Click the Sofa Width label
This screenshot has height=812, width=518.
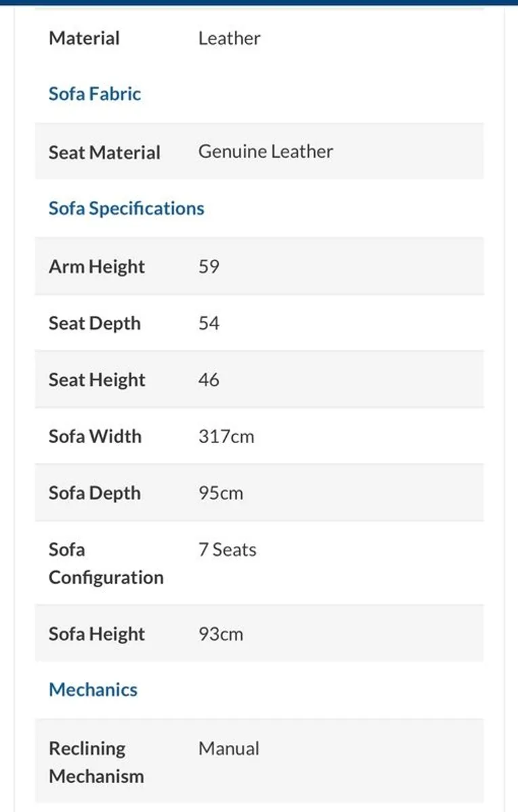(95, 436)
